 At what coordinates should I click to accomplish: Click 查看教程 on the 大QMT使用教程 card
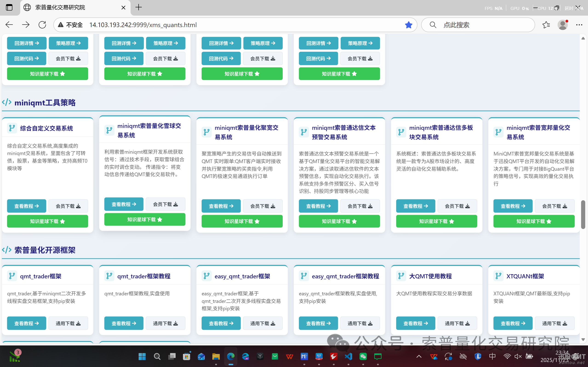415,323
